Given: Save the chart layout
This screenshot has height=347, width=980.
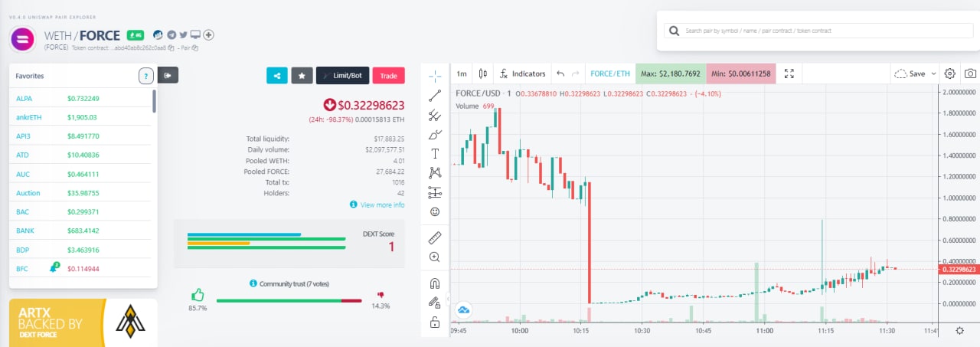Looking at the screenshot, I should tap(910, 74).
